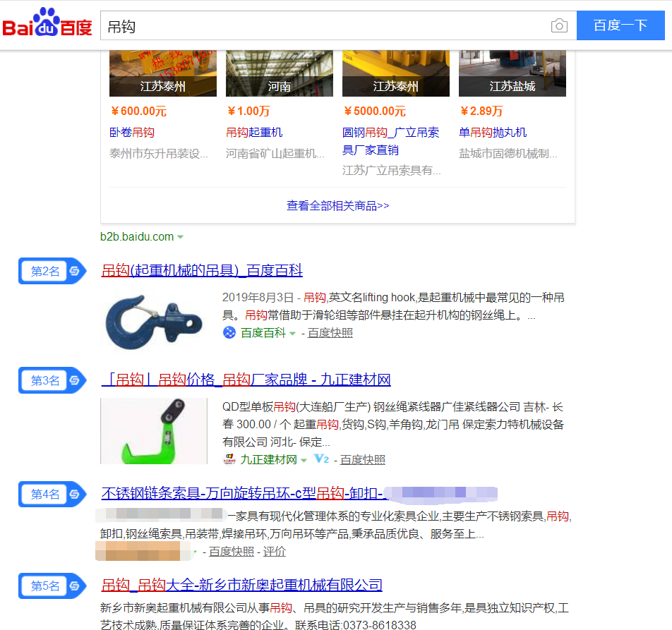Open the Baidu logo homepage
The image size is (672, 630).
point(47,23)
